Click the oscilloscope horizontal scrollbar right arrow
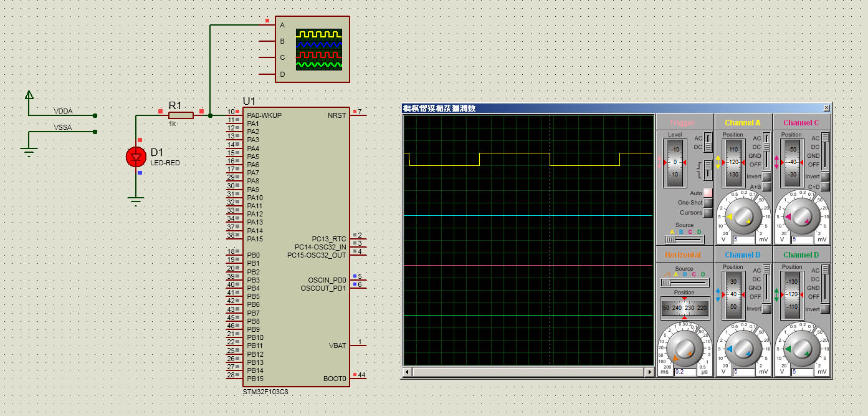This screenshot has width=868, height=416. tap(649, 372)
